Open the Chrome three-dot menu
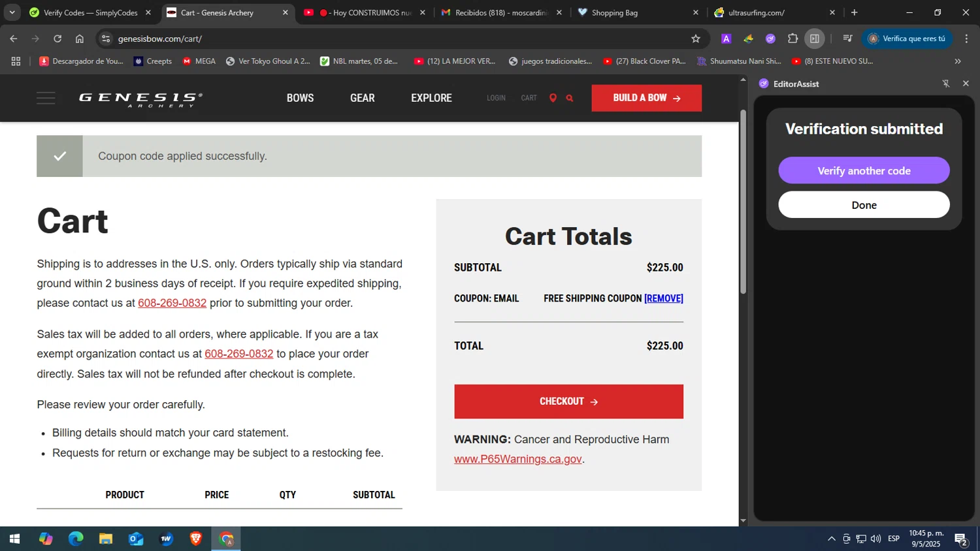The image size is (980, 551). tap(966, 39)
